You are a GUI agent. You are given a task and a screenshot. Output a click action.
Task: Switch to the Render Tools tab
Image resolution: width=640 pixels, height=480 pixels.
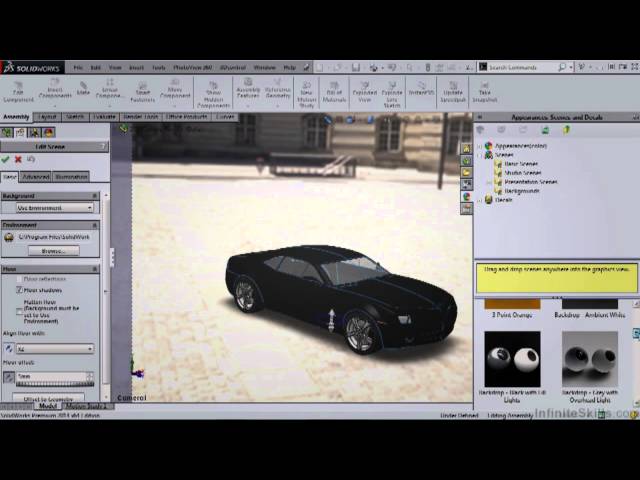(x=140, y=117)
